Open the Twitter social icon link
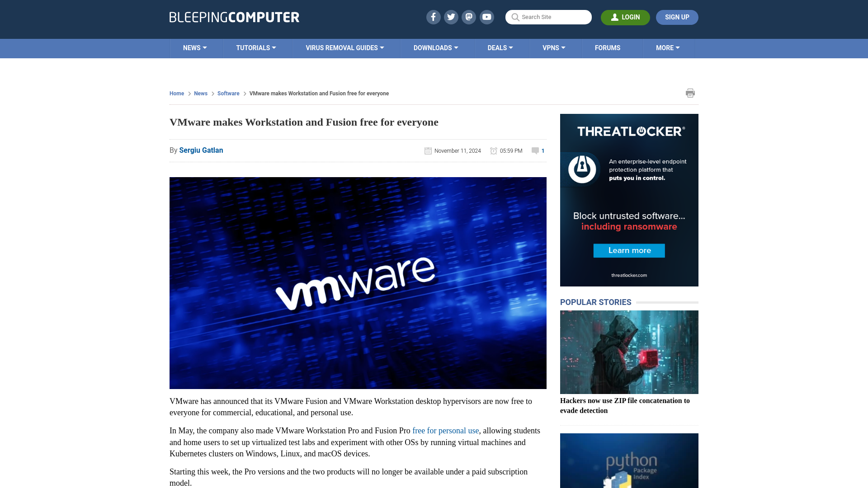Viewport: 868px width, 488px height. pyautogui.click(x=451, y=17)
